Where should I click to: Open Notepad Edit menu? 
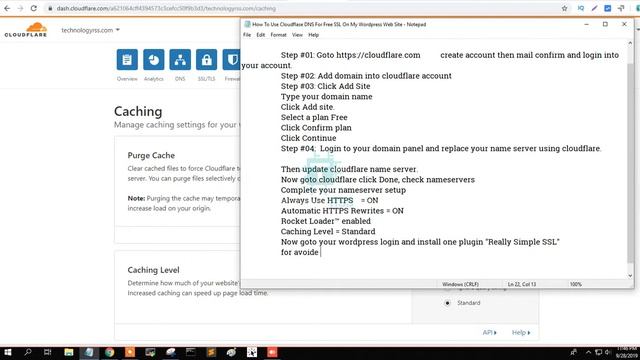260,35
